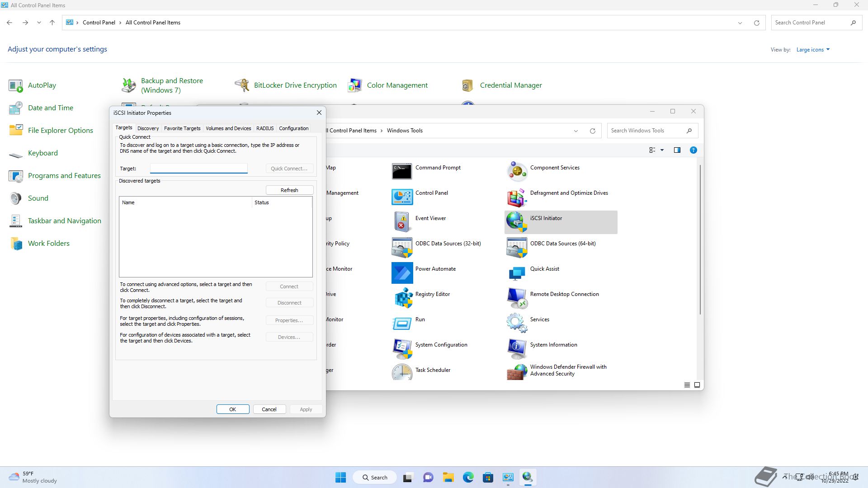Open the Credential Manager icon
868x488 pixels.
[468, 85]
